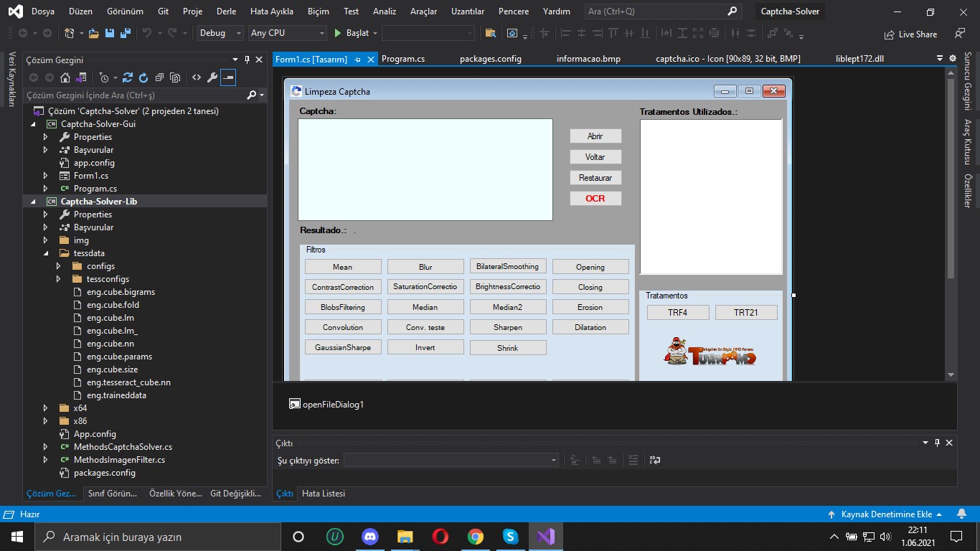Click the Sync with Active Document icon

tap(128, 77)
